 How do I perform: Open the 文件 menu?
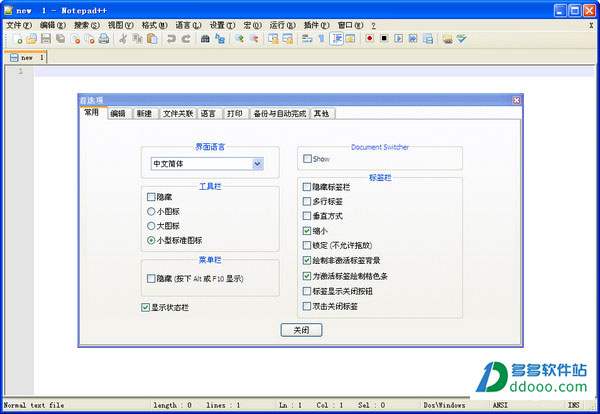(19, 25)
